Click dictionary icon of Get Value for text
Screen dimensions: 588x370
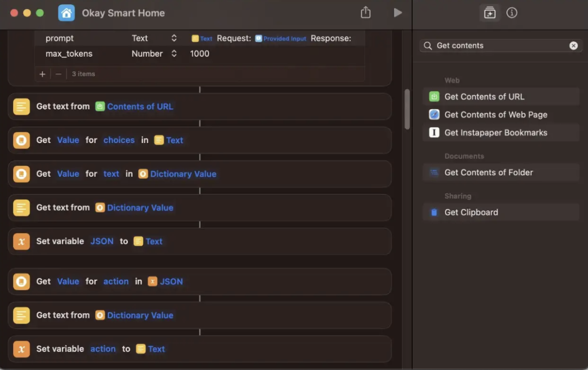click(x=21, y=174)
